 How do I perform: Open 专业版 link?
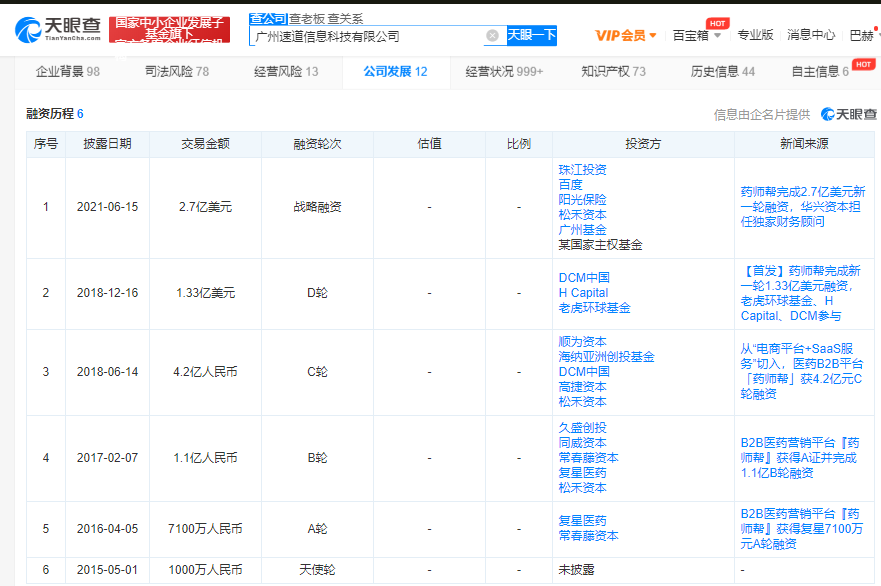coord(755,35)
